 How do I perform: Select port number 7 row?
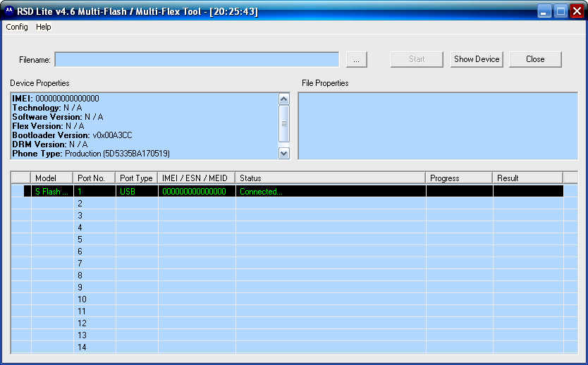[295, 264]
